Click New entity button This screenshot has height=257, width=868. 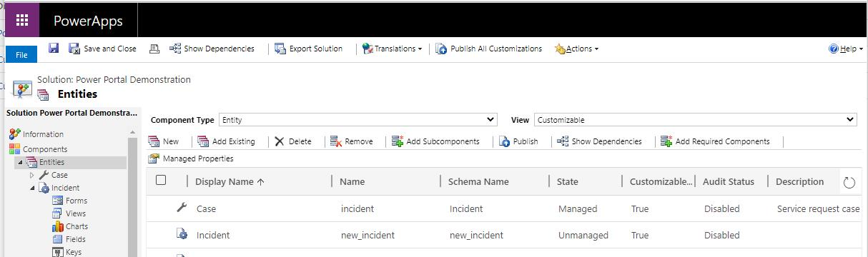(164, 141)
